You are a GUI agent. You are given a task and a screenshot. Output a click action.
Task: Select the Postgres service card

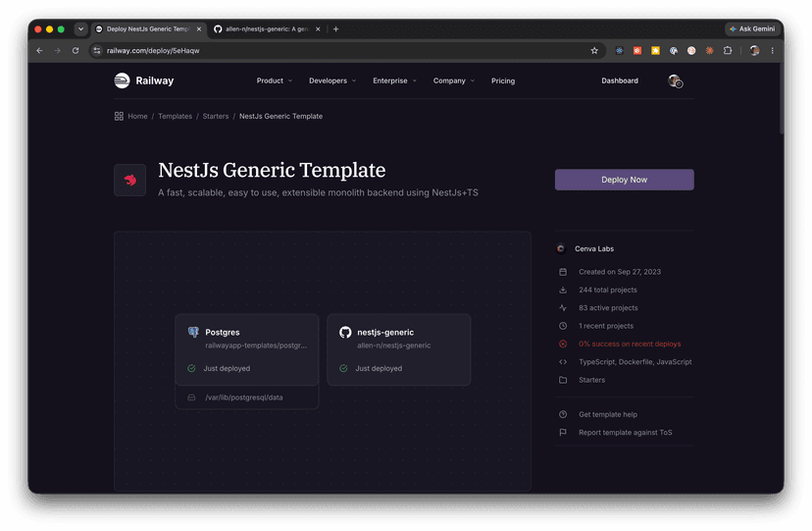(246, 349)
